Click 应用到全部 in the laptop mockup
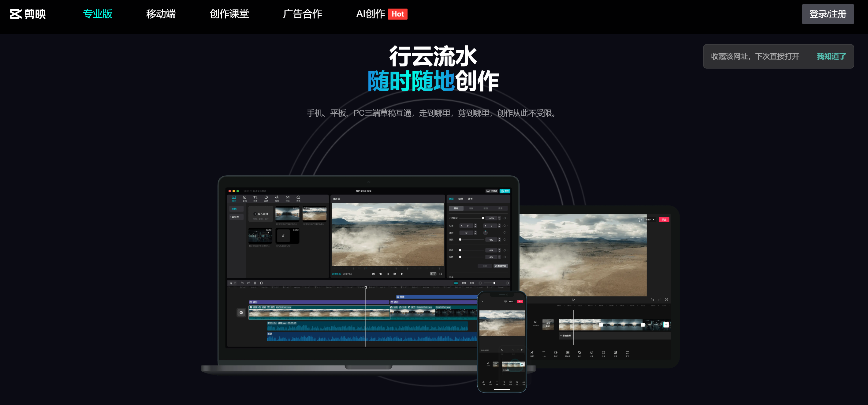 [x=501, y=266]
